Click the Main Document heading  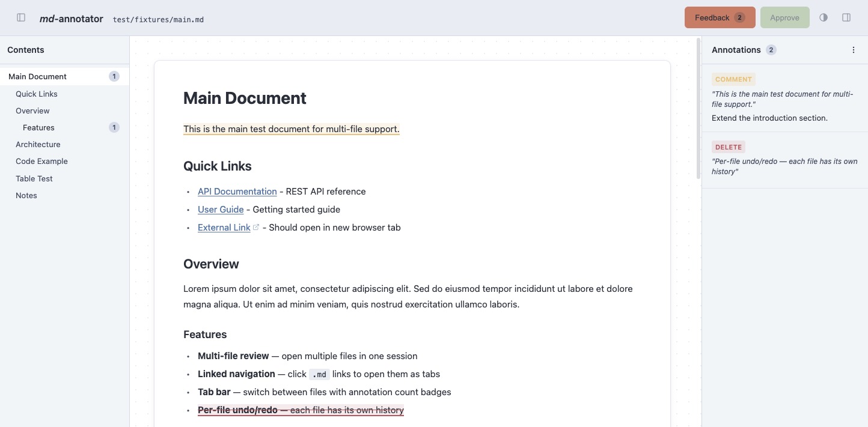point(245,98)
